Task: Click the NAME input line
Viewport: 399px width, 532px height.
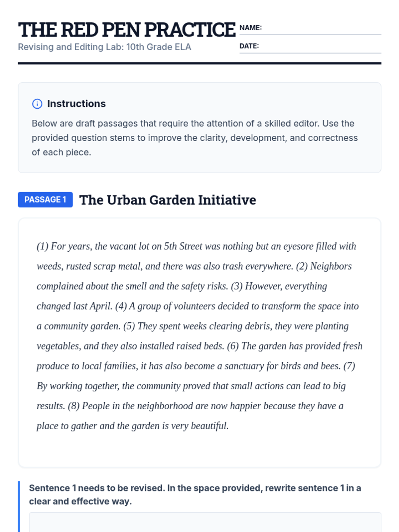Action: 321,29
